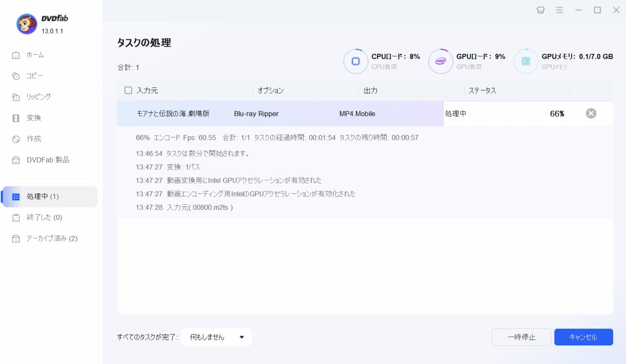Click the 終了した clipboard icon
The image size is (626, 364).
click(16, 218)
